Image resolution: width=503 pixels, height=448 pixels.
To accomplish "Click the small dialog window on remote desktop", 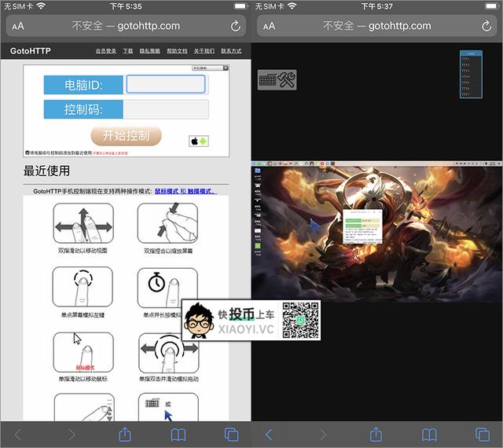I will [x=363, y=226].
